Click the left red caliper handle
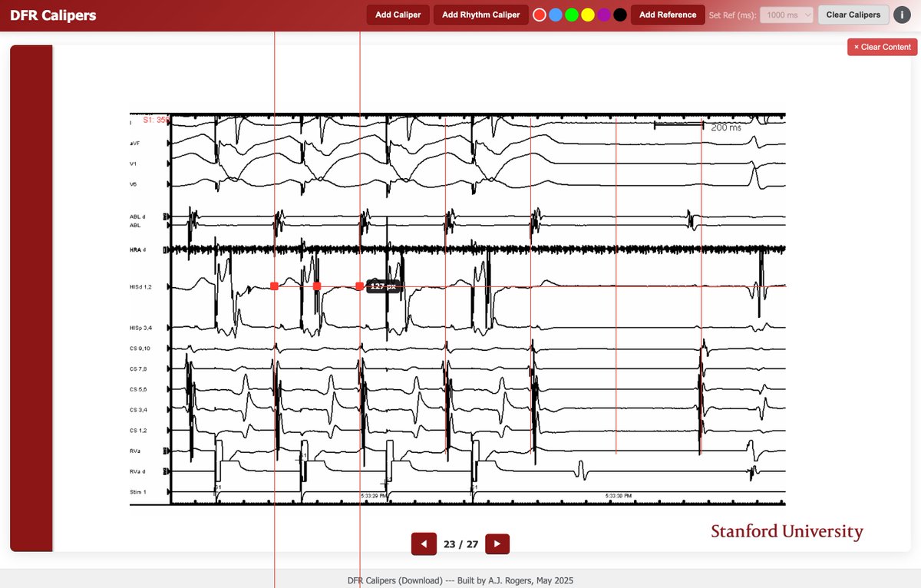This screenshot has height=588, width=921. 274,286
